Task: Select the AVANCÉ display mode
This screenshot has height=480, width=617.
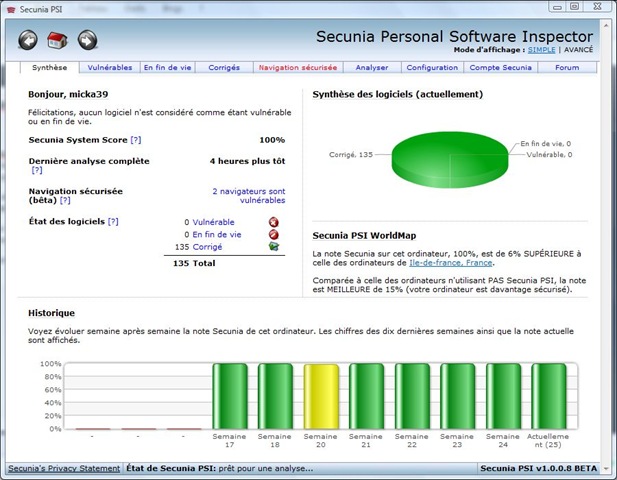Action: pos(578,50)
